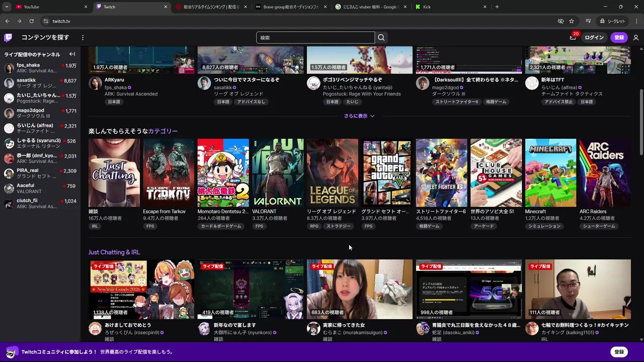
Task: Click the site info icon in address bar
Action: 46,21
